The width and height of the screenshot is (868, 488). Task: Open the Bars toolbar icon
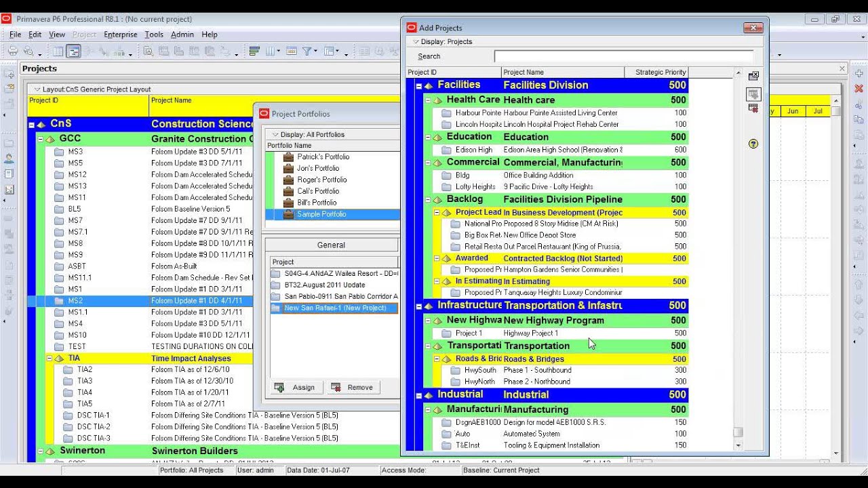(x=255, y=51)
